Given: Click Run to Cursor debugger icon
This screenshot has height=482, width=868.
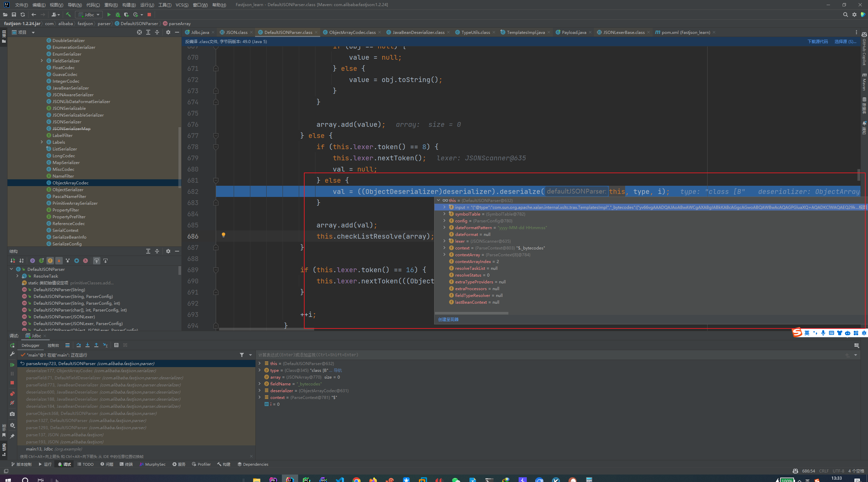Looking at the screenshot, I should (x=105, y=345).
